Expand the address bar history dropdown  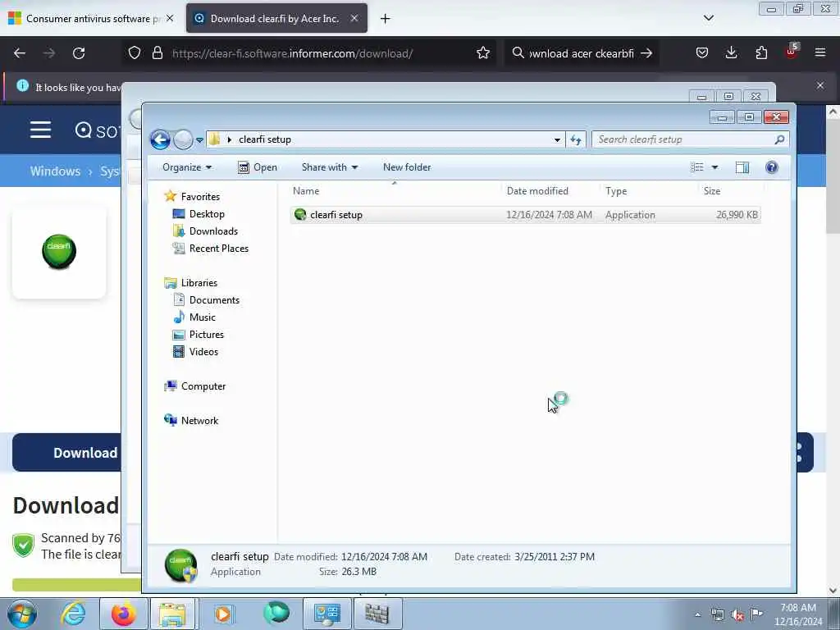[x=557, y=139]
